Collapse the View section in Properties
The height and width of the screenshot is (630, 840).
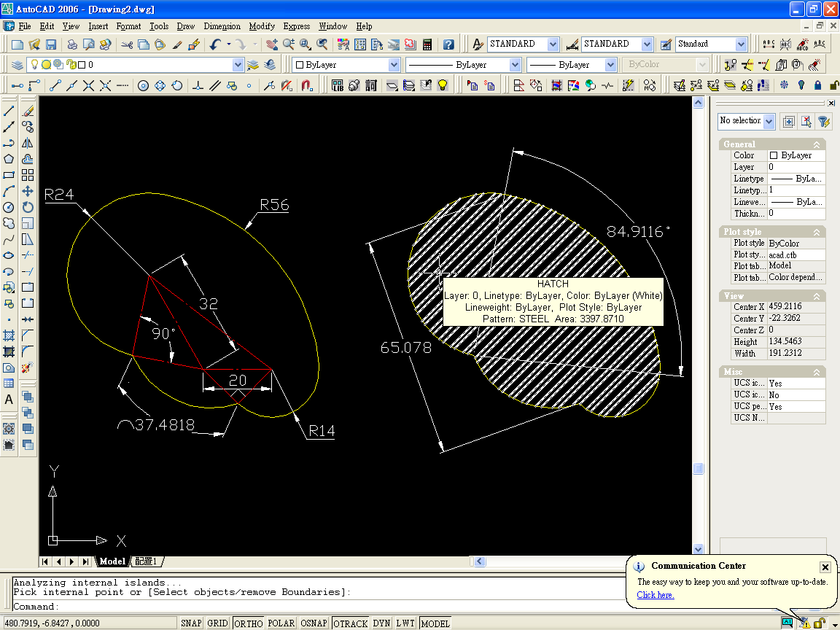817,296
